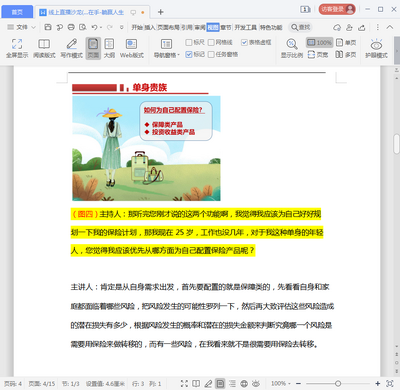This screenshot has height=390, width=400.
Task: Open the Review (审阅) ribbon tab
Action: (x=200, y=27)
